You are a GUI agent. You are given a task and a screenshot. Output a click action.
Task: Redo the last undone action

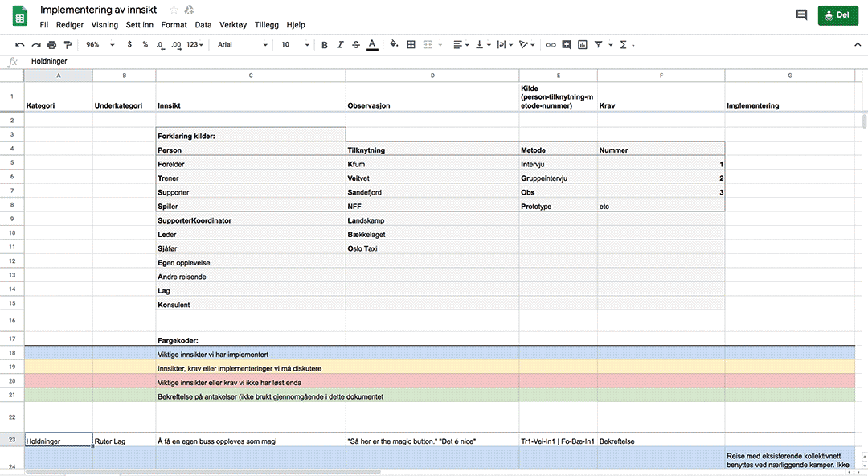click(36, 45)
